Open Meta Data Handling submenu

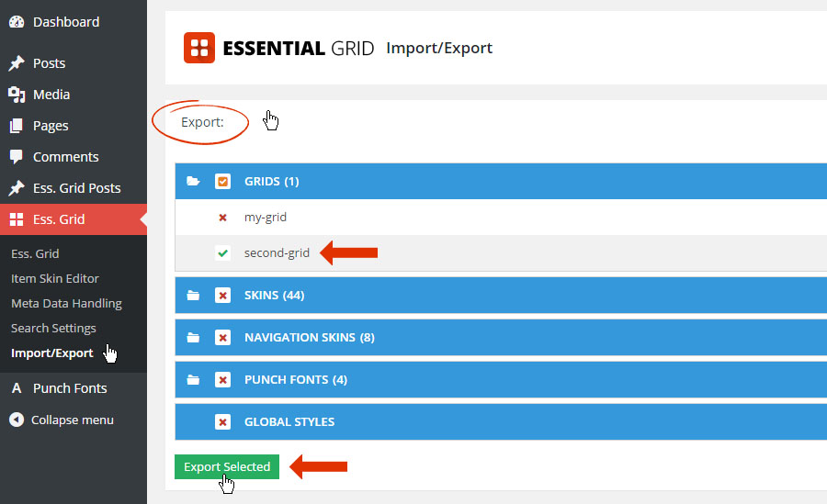tap(66, 303)
